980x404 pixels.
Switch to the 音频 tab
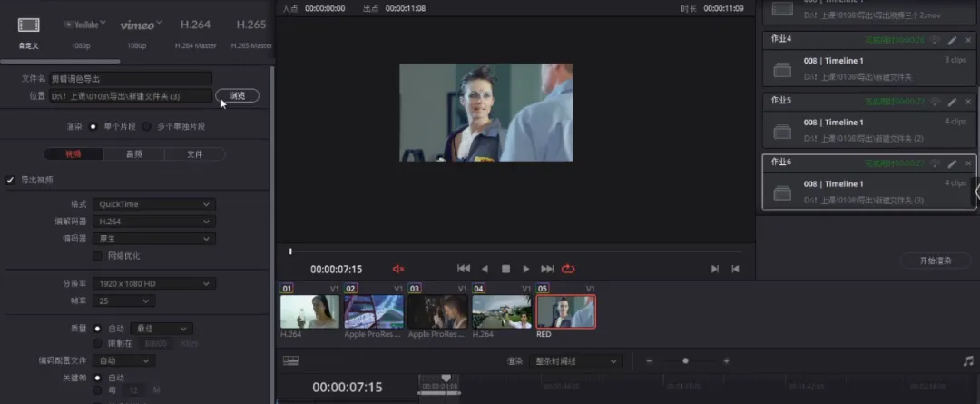(x=133, y=153)
